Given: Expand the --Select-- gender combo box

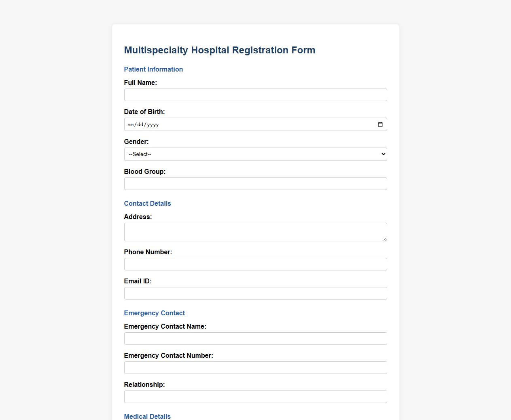Looking at the screenshot, I should pyautogui.click(x=255, y=154).
